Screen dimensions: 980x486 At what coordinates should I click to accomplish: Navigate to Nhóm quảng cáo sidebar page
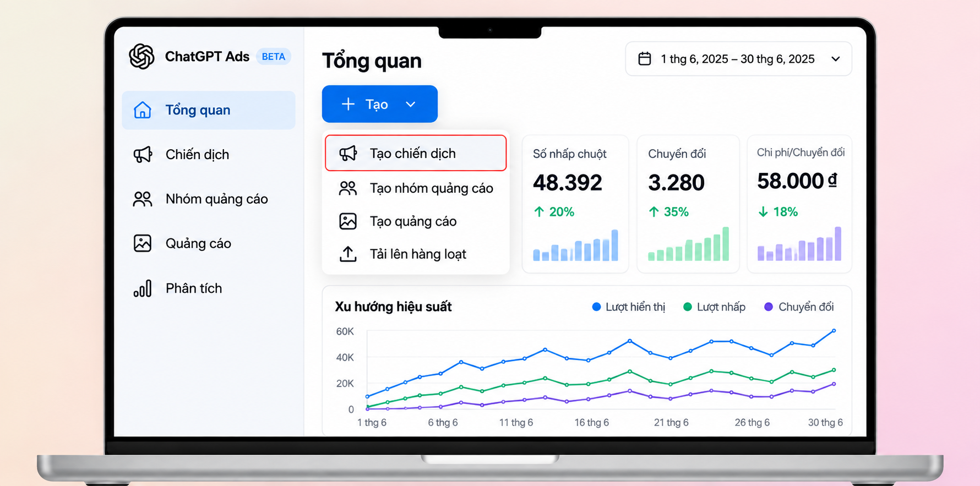tap(209, 199)
